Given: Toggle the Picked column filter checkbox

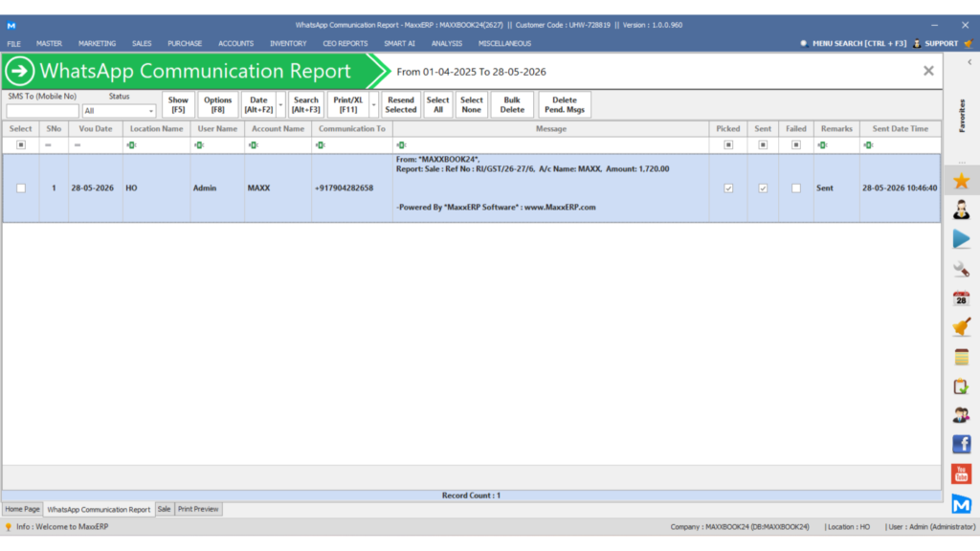Looking at the screenshot, I should tap(728, 145).
